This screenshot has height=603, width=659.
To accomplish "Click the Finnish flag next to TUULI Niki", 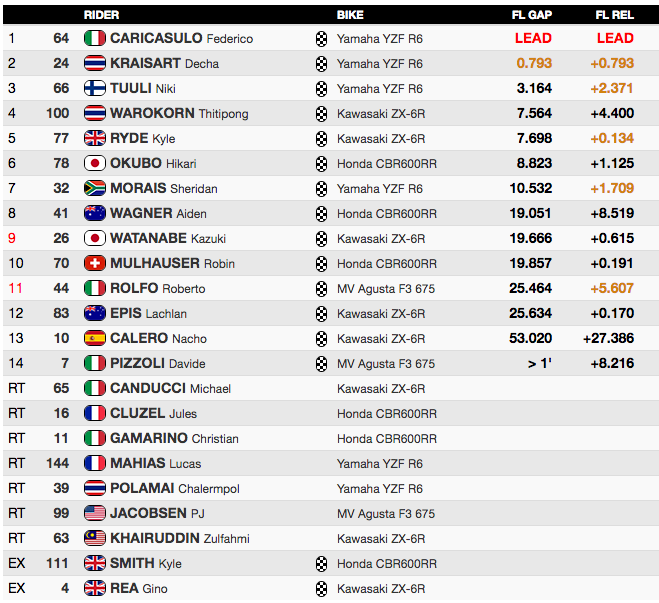I will (x=95, y=88).
